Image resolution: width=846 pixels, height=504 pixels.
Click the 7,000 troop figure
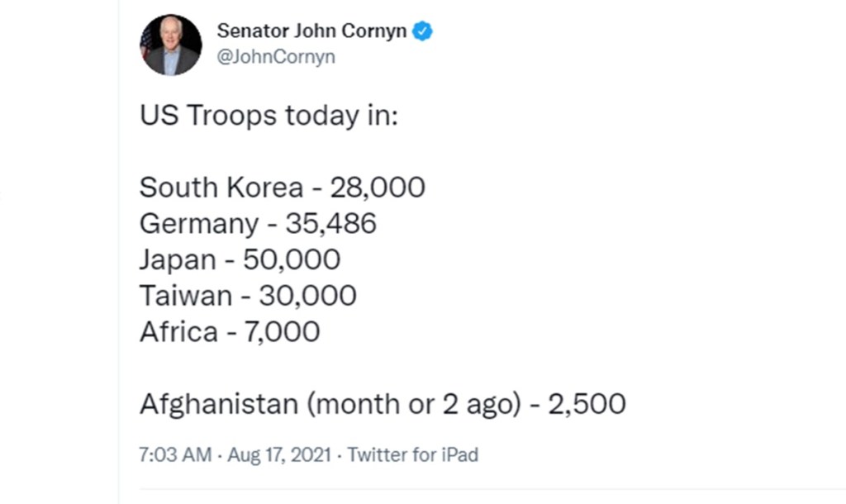(x=279, y=331)
